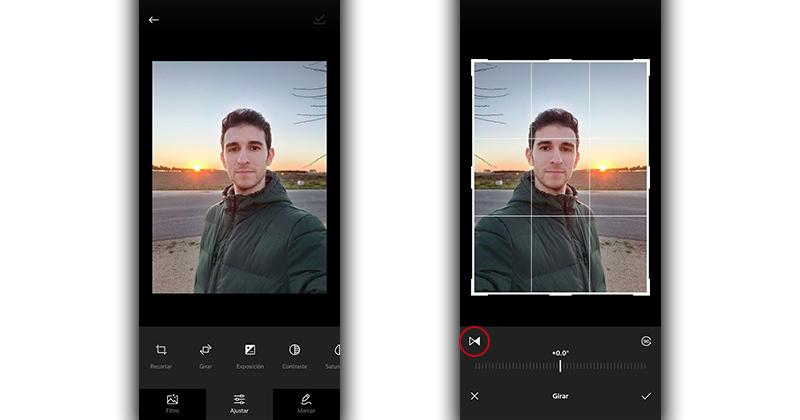This screenshot has width=800, height=420.
Task: Tap the 90-degree rotate icon on right phone
Action: tap(646, 341)
